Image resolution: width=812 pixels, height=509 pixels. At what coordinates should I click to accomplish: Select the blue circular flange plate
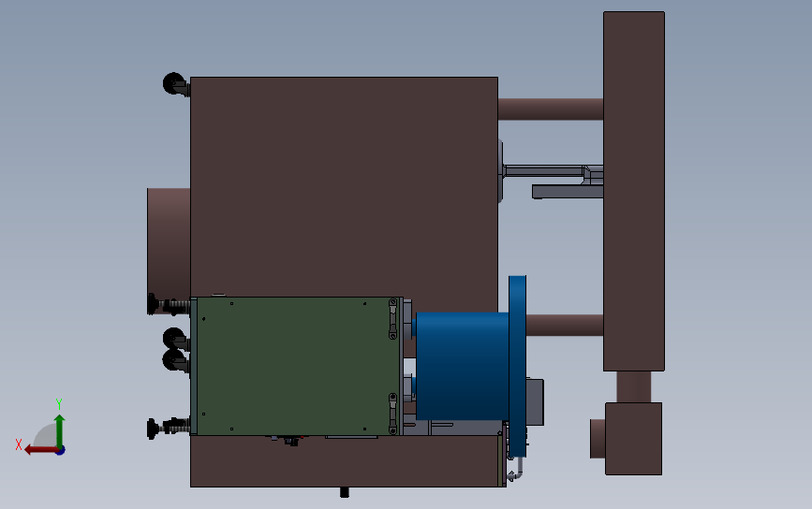(517, 366)
